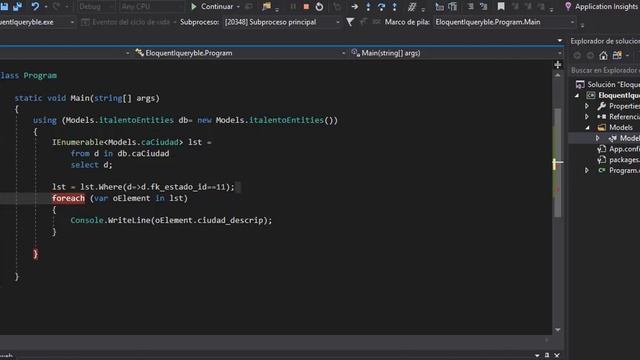Screen dimensions: 640x360
Task: Expand the Referencias node
Action: [587, 117]
